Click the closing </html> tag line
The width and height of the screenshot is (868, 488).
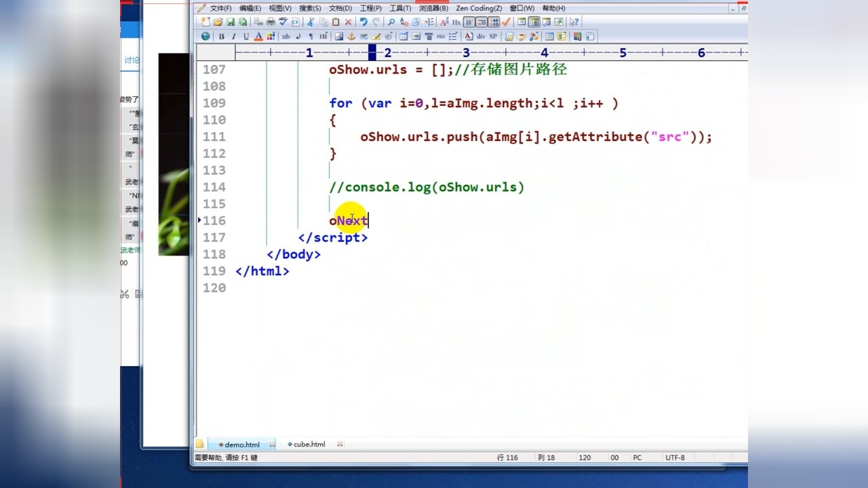point(262,271)
